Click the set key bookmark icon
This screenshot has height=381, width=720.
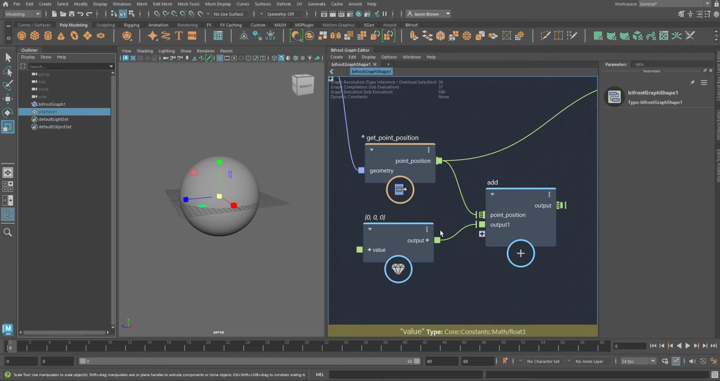click(x=505, y=361)
